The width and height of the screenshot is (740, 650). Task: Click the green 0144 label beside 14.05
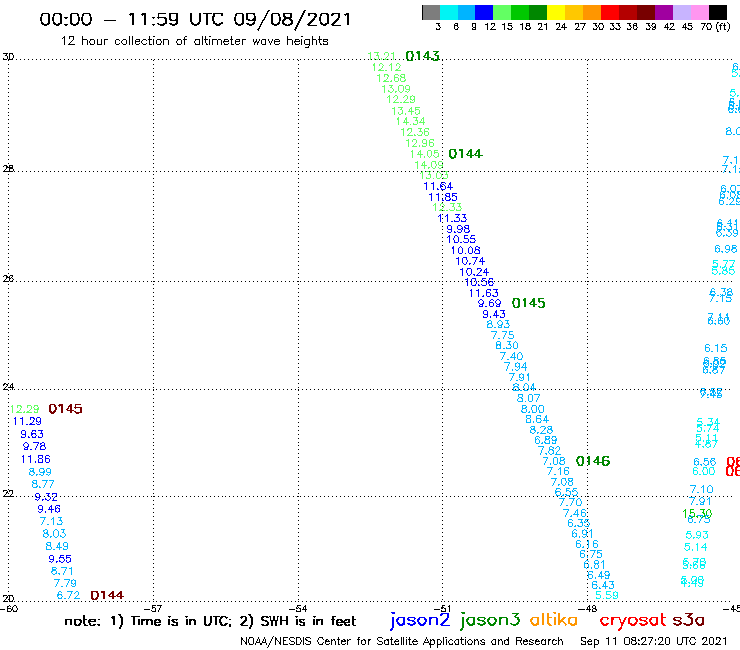click(x=465, y=154)
